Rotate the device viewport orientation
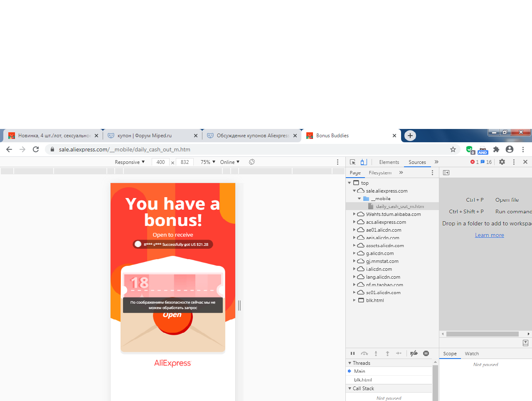 coord(252,162)
